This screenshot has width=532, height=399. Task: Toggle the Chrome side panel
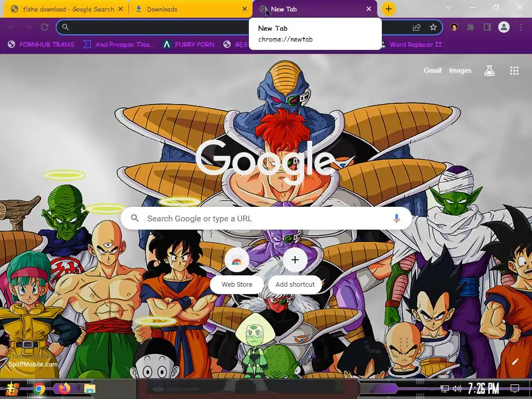(x=487, y=27)
